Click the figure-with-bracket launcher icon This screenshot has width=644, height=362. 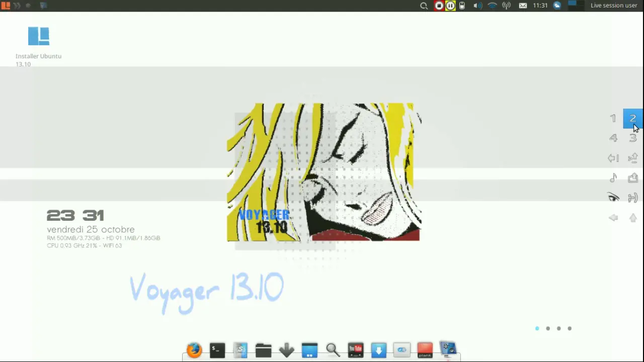(x=633, y=198)
